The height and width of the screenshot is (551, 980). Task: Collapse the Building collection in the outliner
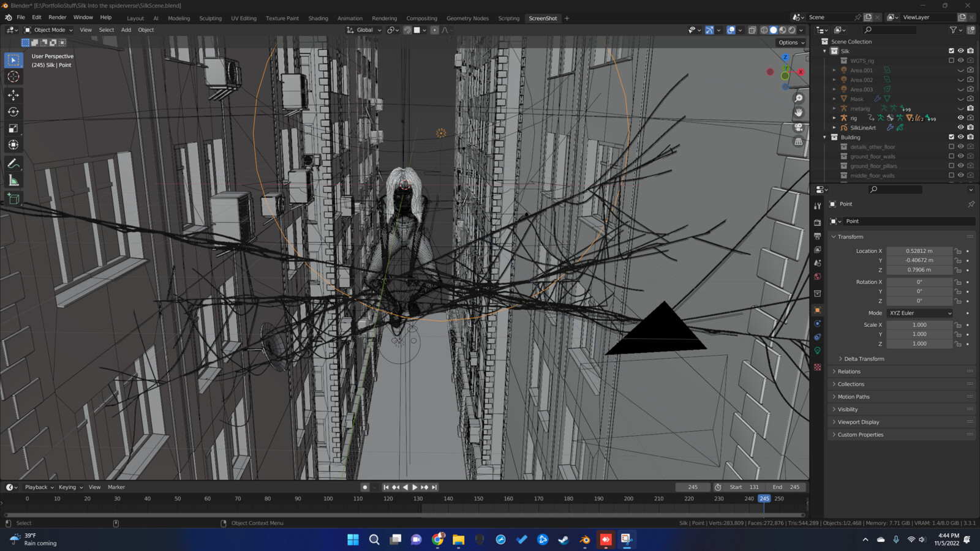pos(824,137)
